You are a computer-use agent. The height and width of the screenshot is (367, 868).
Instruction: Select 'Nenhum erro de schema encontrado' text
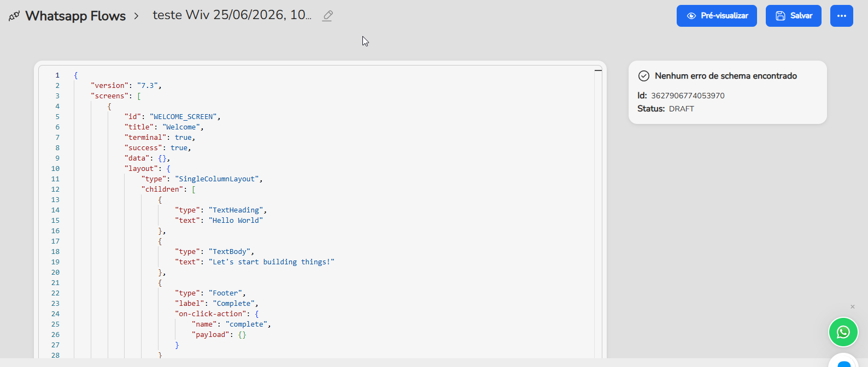pos(726,76)
